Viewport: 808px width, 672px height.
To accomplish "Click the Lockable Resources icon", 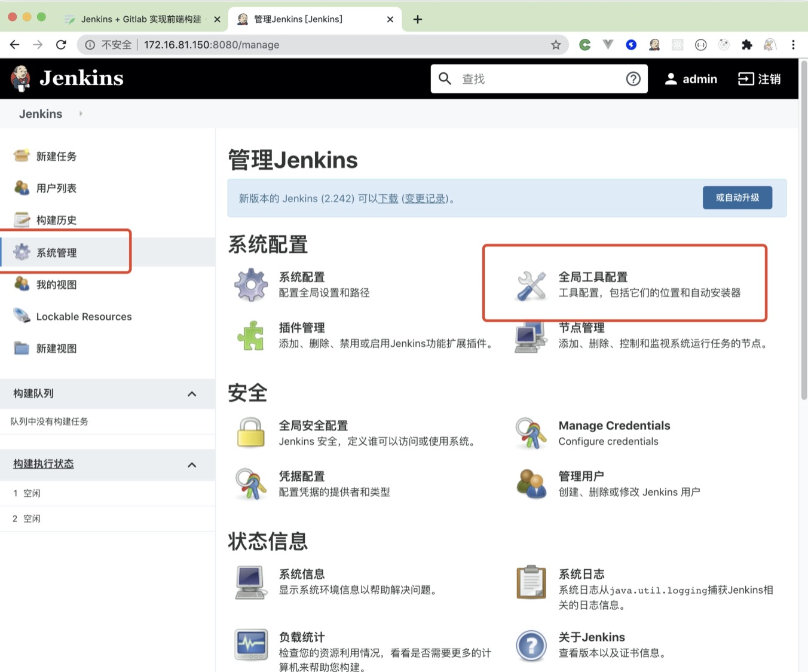I will coord(22,316).
